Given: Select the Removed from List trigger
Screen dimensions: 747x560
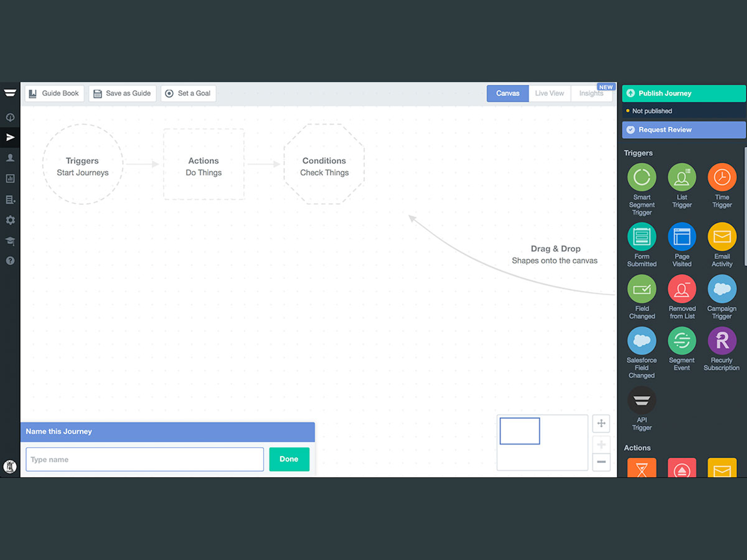Looking at the screenshot, I should point(682,289).
